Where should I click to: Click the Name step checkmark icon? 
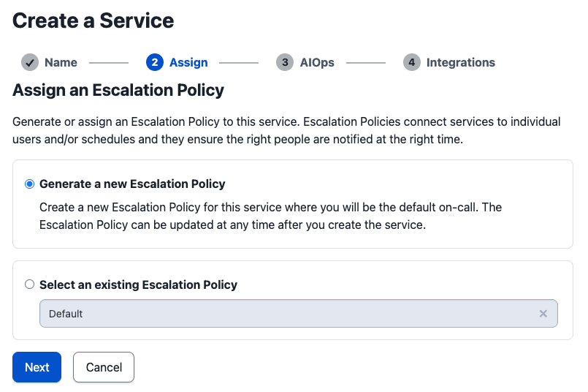click(x=30, y=62)
